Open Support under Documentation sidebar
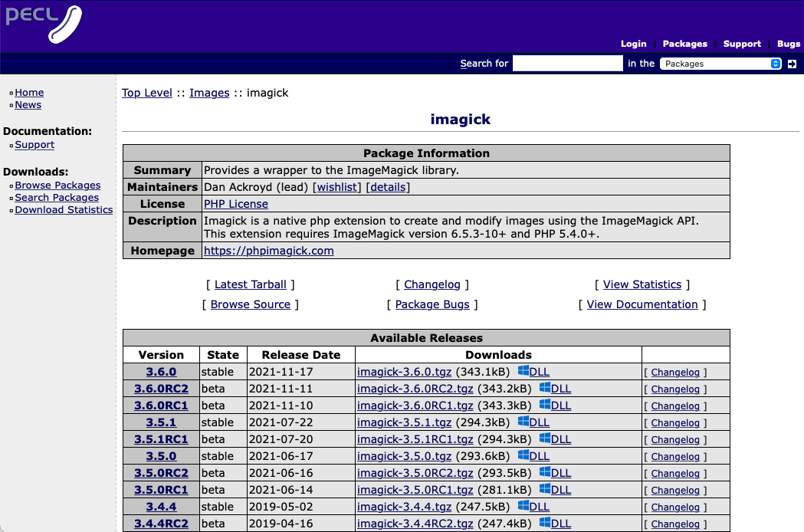Image resolution: width=804 pixels, height=532 pixels. coord(34,145)
